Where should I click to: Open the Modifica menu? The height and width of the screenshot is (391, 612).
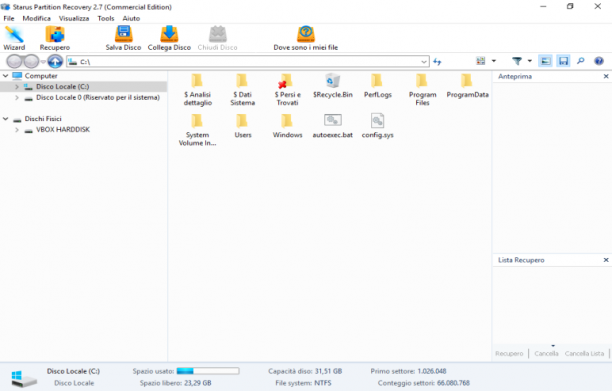click(x=36, y=18)
